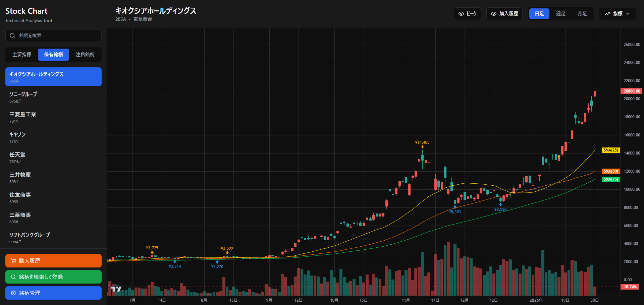
Task: Click the trend line icon beside 指標
Action: pos(607,14)
